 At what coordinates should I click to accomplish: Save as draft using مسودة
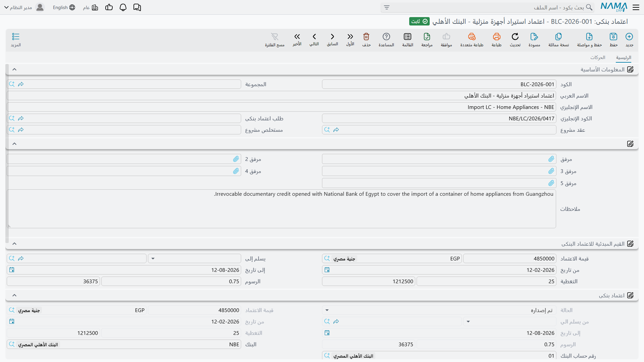click(534, 40)
